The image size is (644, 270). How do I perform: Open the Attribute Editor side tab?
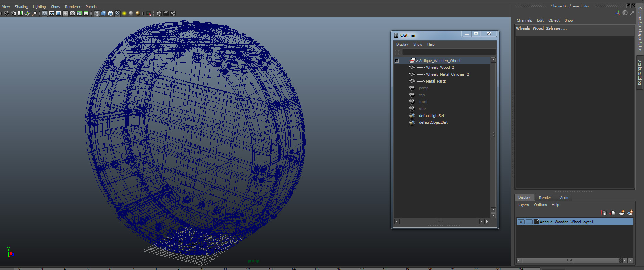pyautogui.click(x=640, y=73)
